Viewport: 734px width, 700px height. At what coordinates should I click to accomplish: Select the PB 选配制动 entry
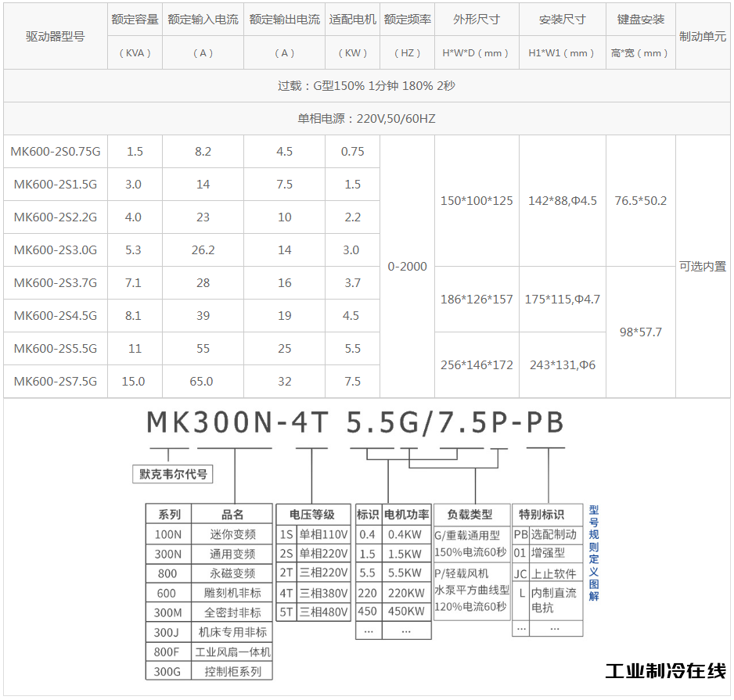tap(547, 534)
